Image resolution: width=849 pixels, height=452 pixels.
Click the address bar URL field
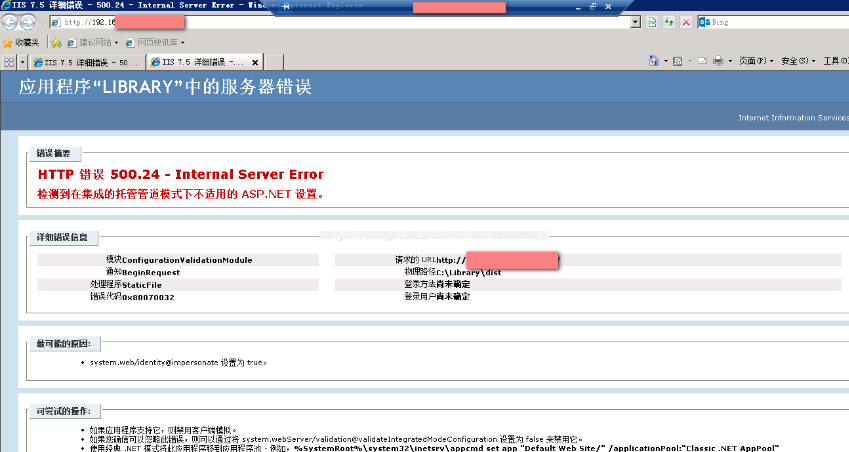click(x=347, y=22)
